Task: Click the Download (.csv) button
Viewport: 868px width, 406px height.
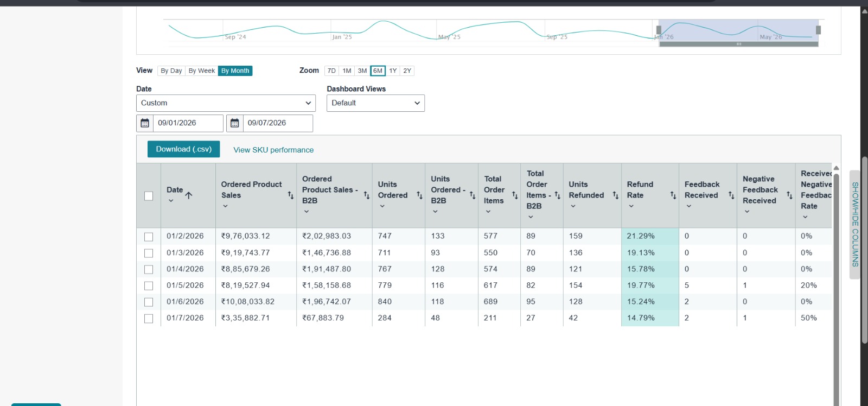Action: tap(183, 149)
